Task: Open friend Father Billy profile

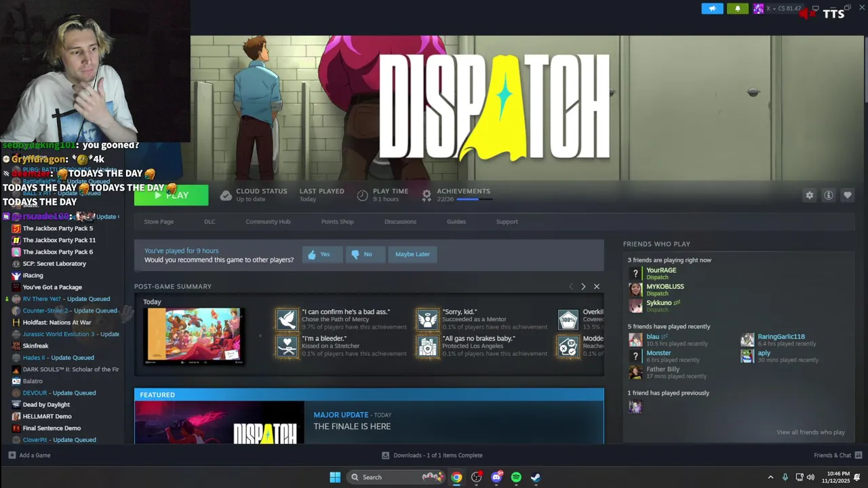Action: [663, 369]
